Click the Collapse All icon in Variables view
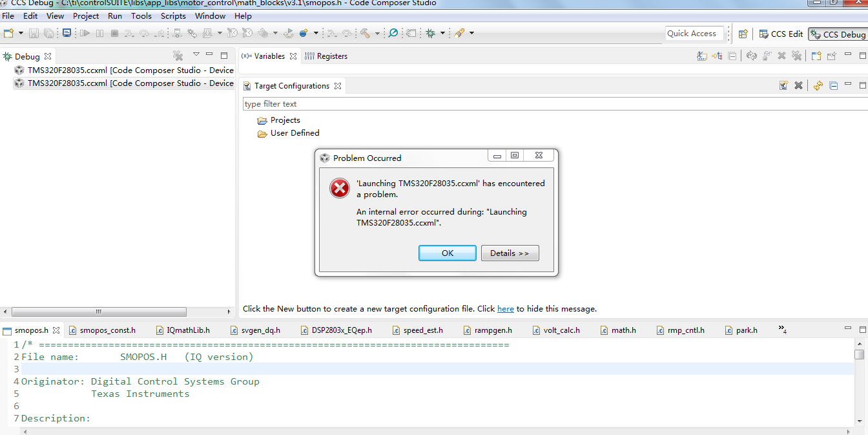 tap(732, 56)
